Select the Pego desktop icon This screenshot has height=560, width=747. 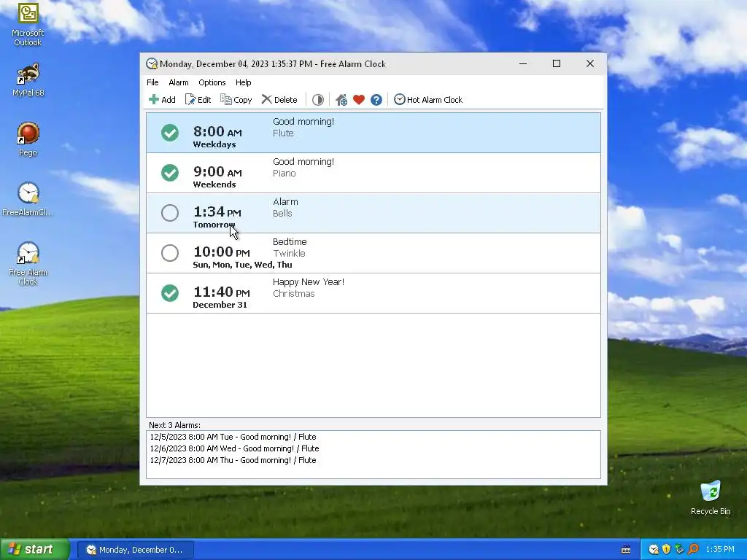click(x=28, y=139)
